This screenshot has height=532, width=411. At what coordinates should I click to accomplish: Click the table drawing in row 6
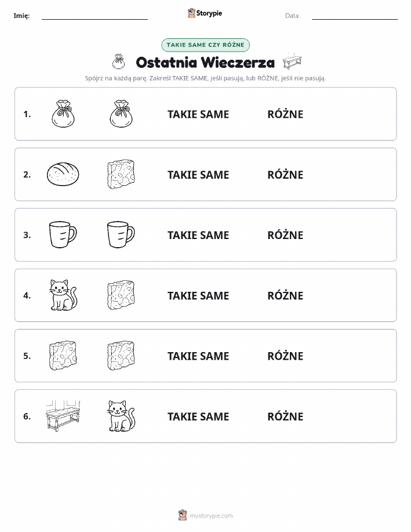(x=63, y=415)
